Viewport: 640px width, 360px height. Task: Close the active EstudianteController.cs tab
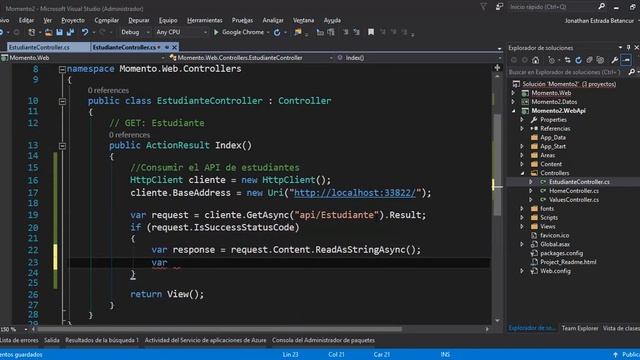coord(175,47)
